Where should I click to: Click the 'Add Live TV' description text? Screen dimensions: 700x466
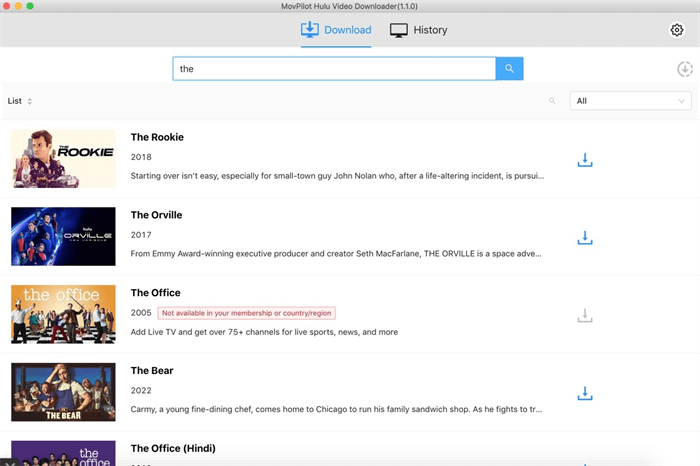pyautogui.click(x=264, y=332)
